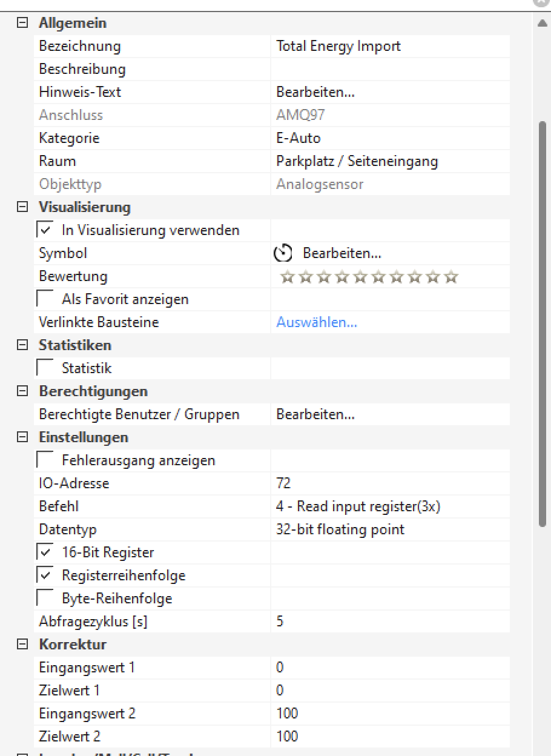Viewport: 551px width, 756px height.
Task: Collapse the Visualisierung section
Action: click(x=22, y=207)
